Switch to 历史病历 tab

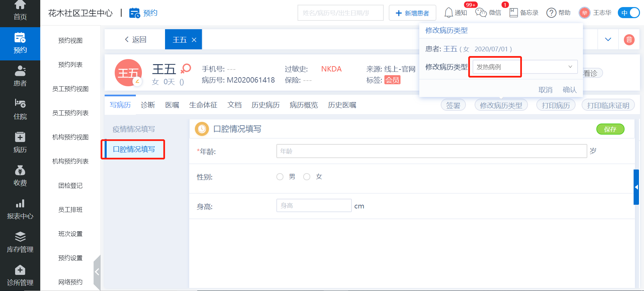(x=266, y=105)
